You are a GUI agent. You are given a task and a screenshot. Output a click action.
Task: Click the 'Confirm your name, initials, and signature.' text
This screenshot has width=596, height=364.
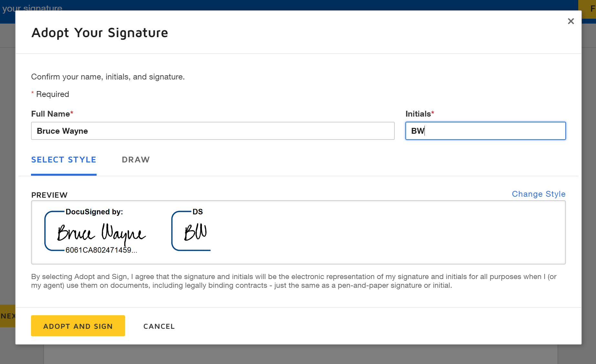tap(108, 77)
